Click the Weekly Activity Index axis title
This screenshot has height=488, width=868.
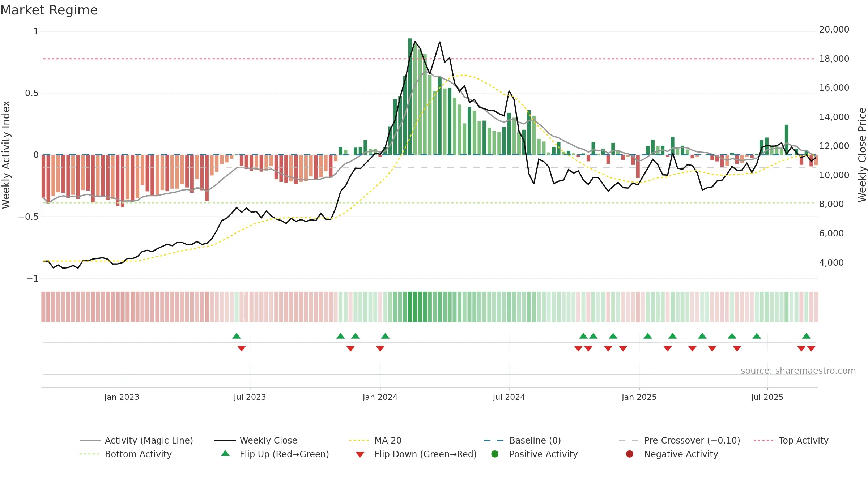(x=6, y=155)
